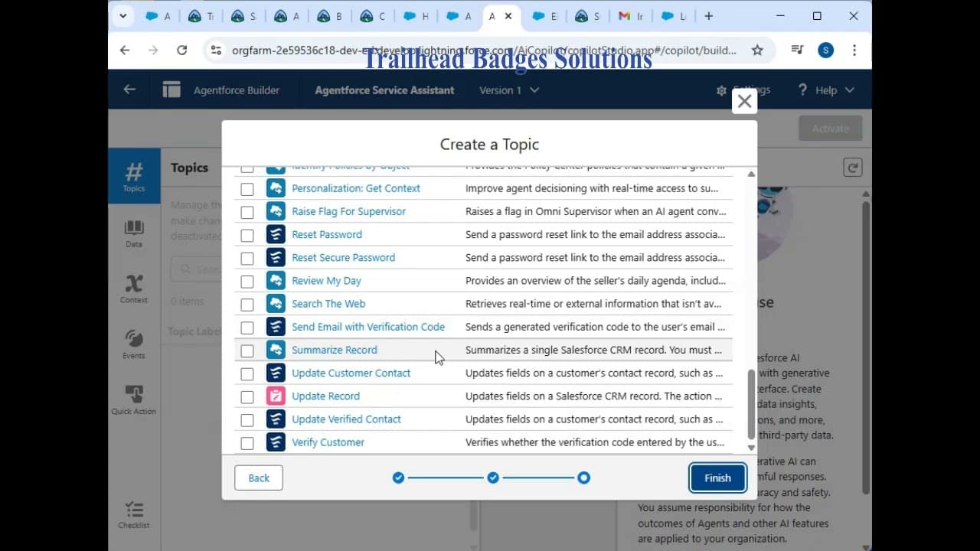Click the Raise Flag For Supervisor row icon
980x551 pixels.
pyautogui.click(x=276, y=211)
